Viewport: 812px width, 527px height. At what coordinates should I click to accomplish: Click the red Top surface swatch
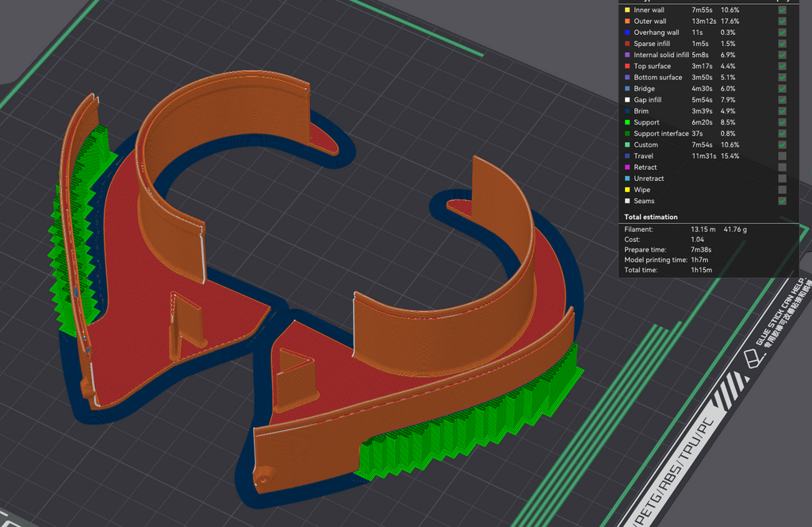(x=627, y=67)
